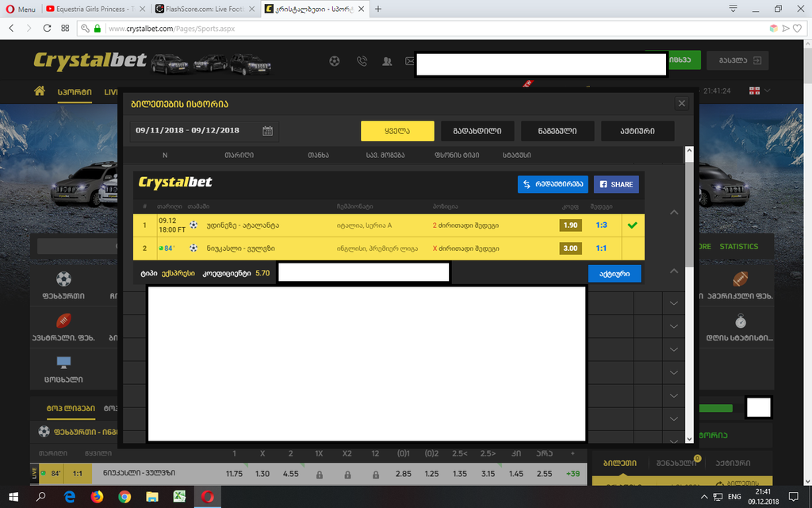Expand third ticket row down-chevron

click(674, 349)
